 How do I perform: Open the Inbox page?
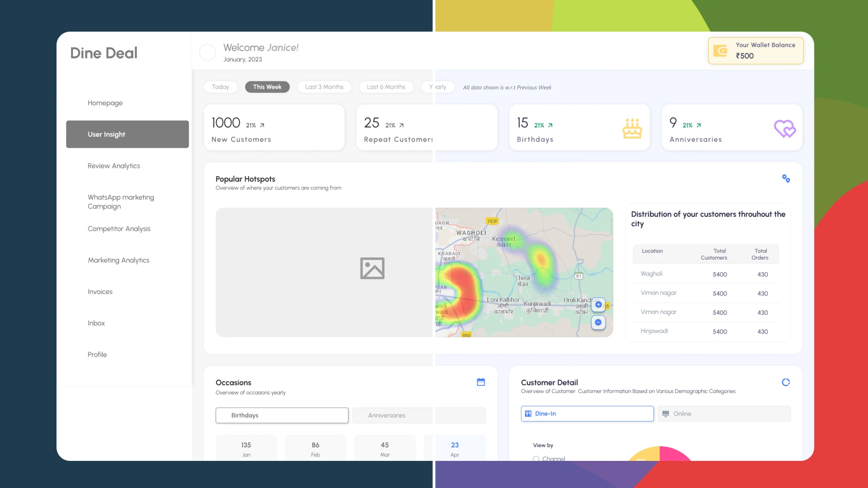click(96, 323)
